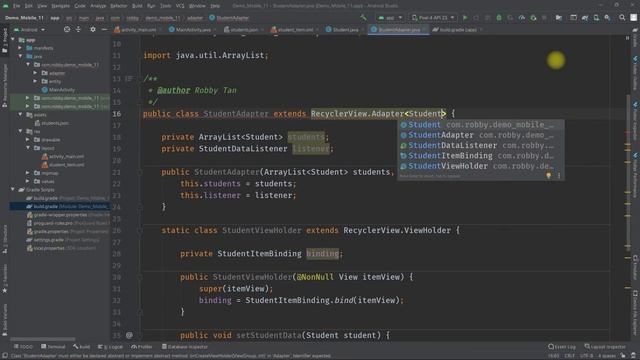Select StudentDataListener completion suggestion
This screenshot has width=640, height=360.
tap(481, 145)
